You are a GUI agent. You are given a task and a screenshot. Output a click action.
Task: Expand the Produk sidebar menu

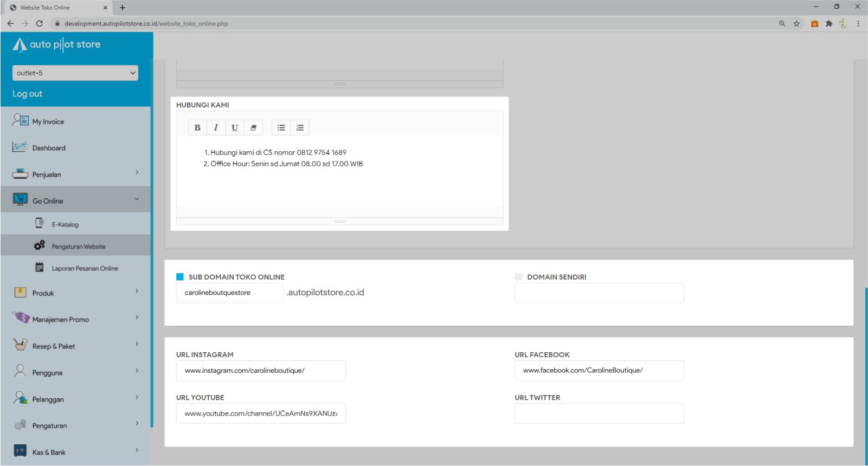pyautogui.click(x=75, y=293)
